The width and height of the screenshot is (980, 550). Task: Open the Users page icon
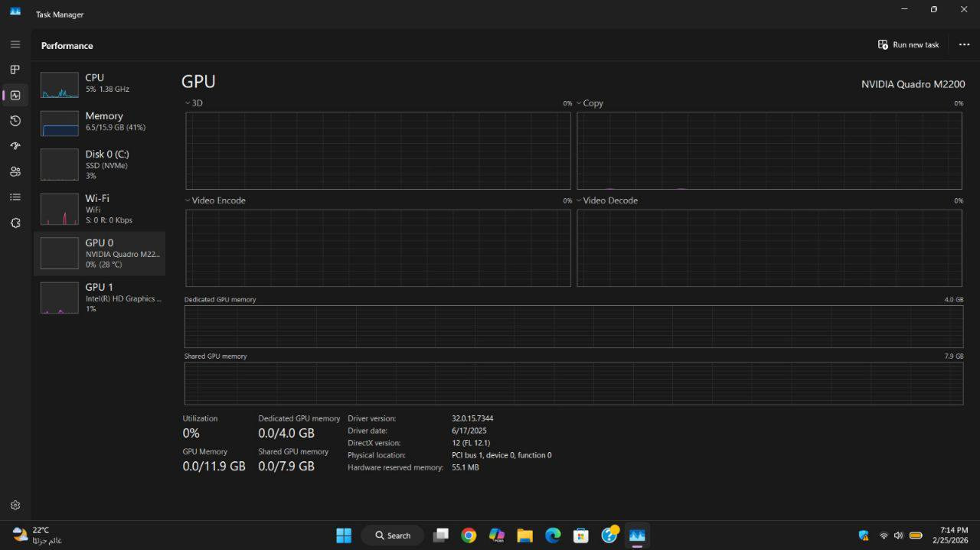[x=15, y=172]
